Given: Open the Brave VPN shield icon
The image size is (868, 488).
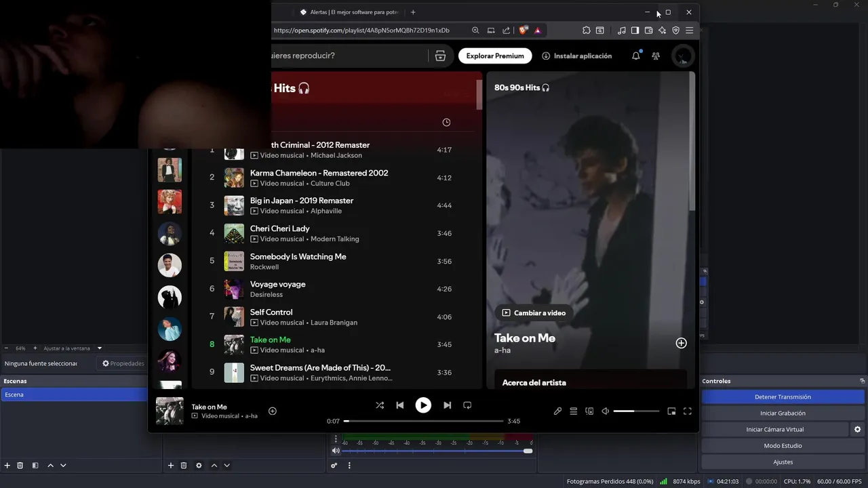Looking at the screenshot, I should tap(675, 30).
